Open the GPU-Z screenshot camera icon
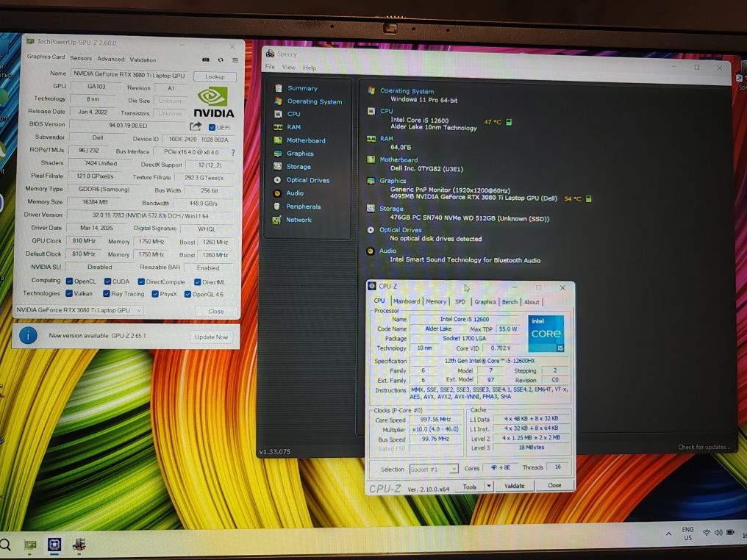Viewport: 747px width, 560px height. (206, 60)
